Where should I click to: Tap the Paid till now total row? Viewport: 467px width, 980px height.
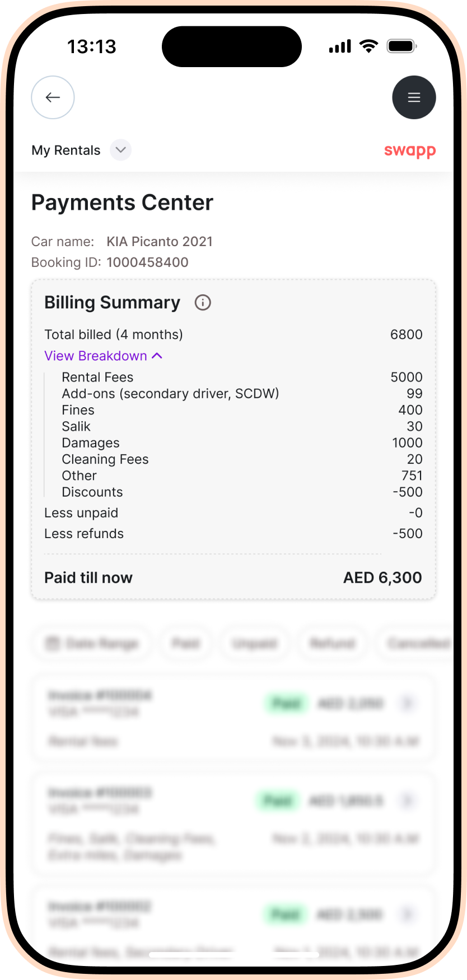pyautogui.click(x=233, y=578)
